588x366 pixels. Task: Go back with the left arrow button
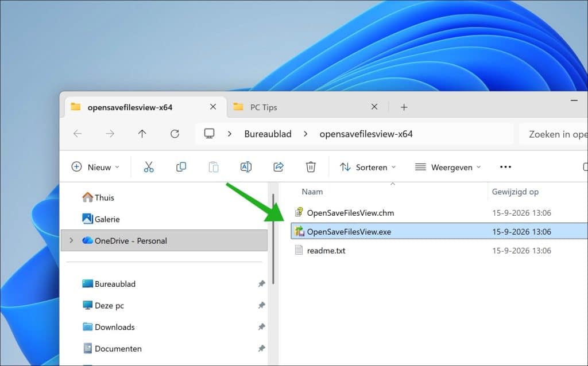click(78, 134)
